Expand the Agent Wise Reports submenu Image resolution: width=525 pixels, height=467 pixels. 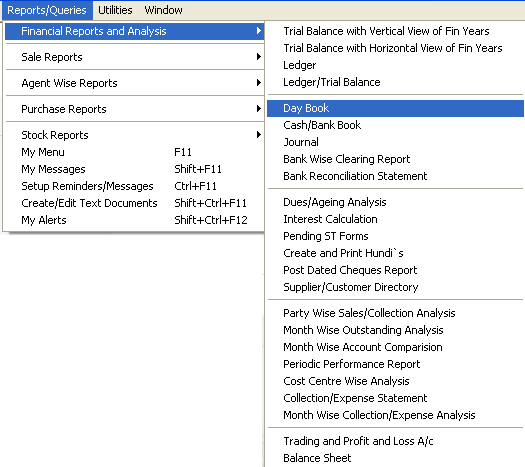click(x=135, y=83)
